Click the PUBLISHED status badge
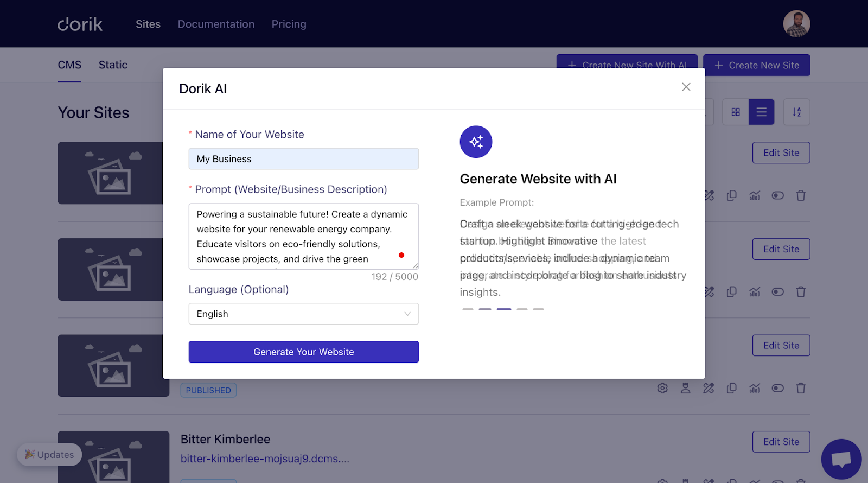 (x=208, y=390)
